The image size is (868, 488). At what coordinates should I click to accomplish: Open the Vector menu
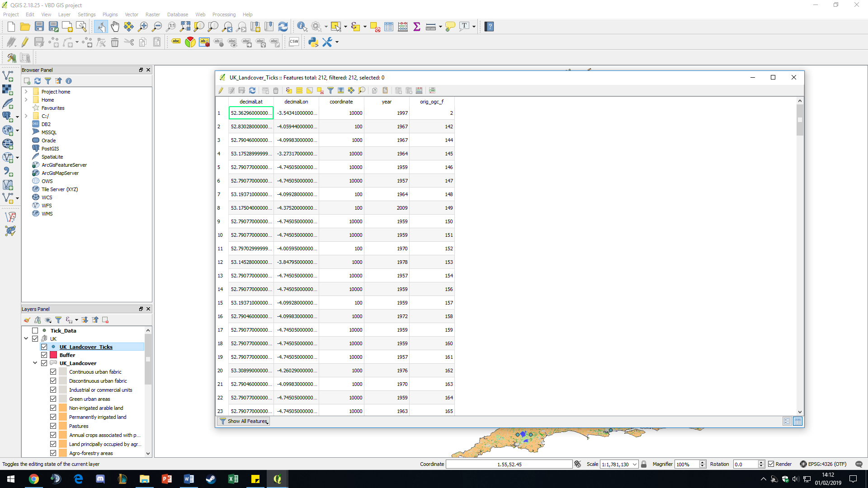(132, 14)
